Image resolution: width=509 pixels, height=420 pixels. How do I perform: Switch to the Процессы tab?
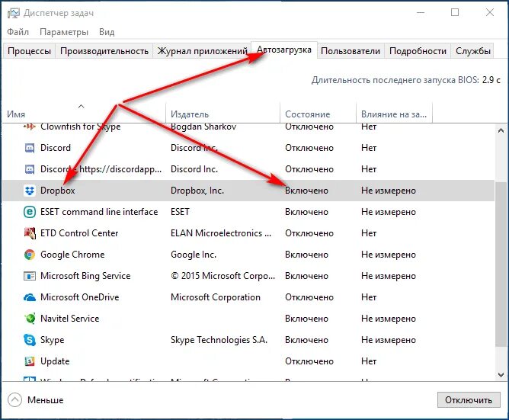tap(29, 51)
